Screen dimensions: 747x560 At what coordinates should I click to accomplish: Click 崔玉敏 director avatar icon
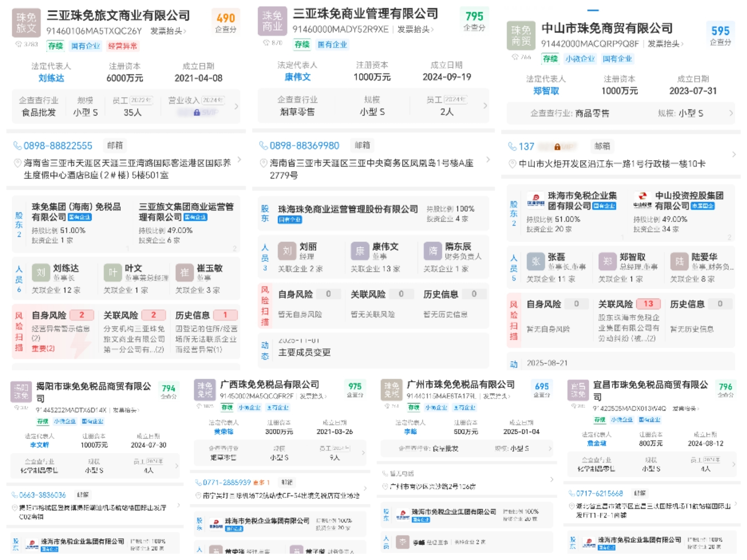click(x=184, y=273)
